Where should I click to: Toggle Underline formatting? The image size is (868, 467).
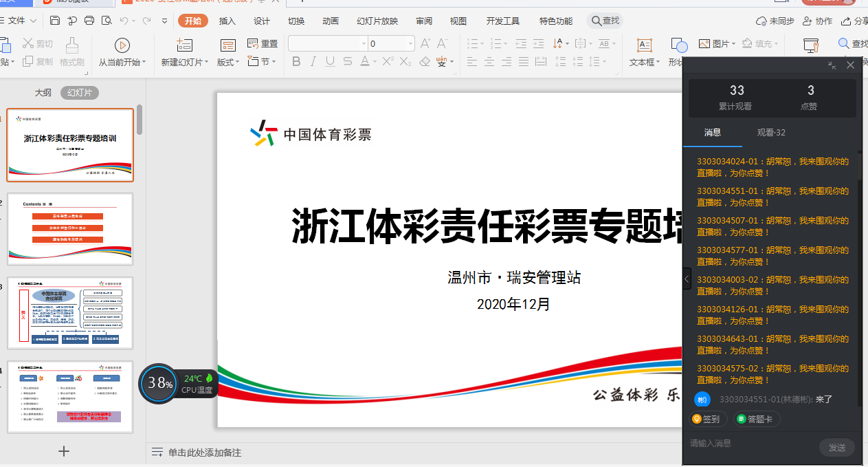click(x=330, y=61)
